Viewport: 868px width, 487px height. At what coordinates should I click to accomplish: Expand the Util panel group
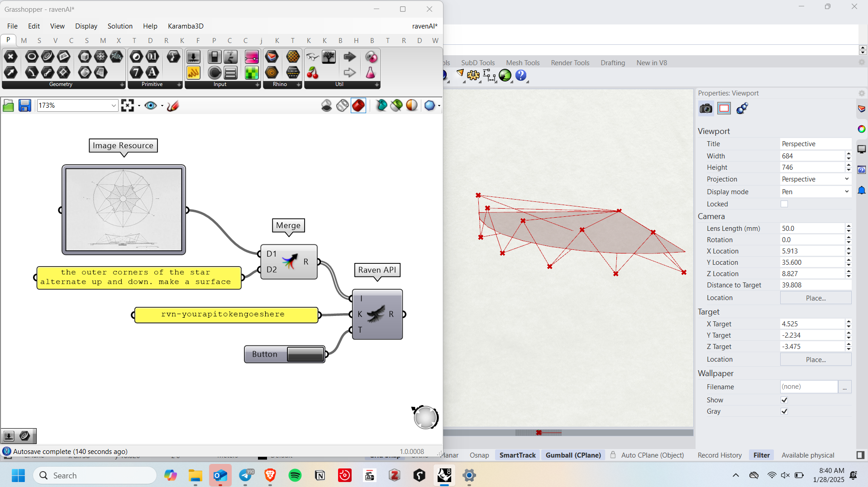click(x=377, y=85)
